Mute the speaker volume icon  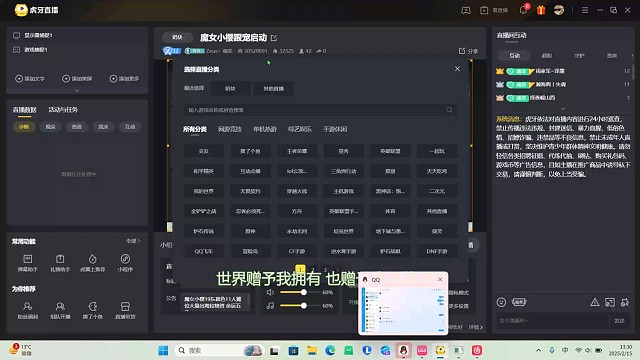coord(270,292)
